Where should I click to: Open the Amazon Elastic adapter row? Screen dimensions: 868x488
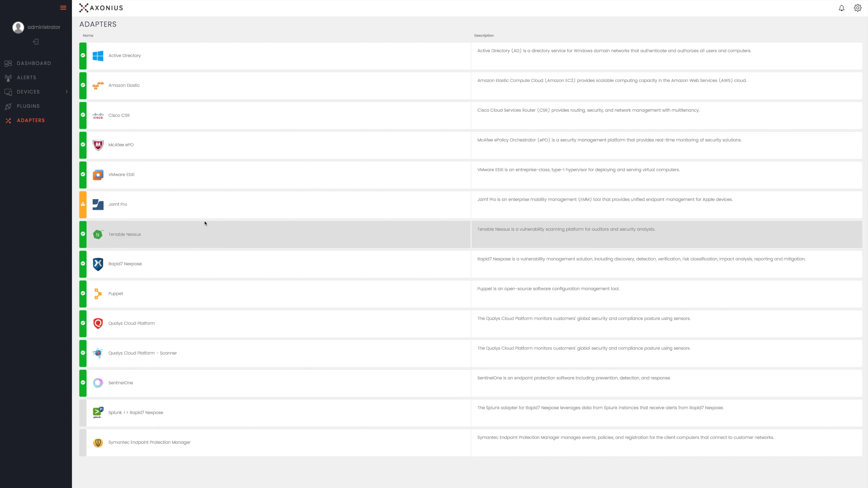124,86
